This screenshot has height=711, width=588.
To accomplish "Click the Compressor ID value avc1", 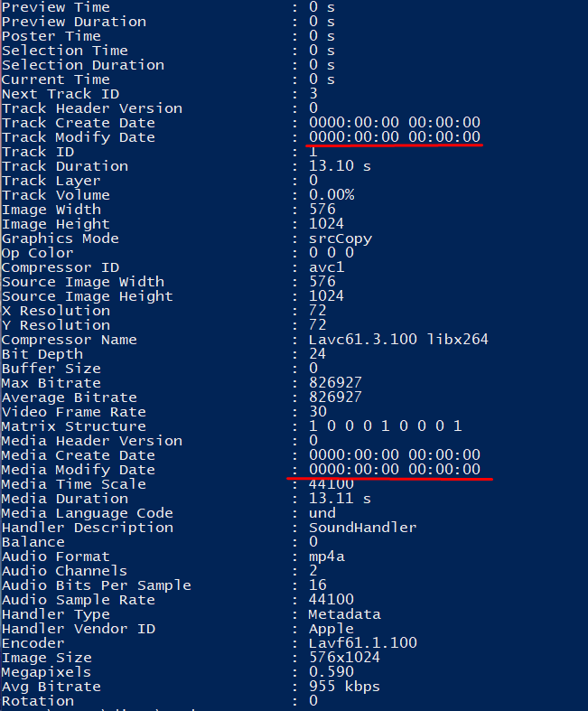I will pos(326,267).
